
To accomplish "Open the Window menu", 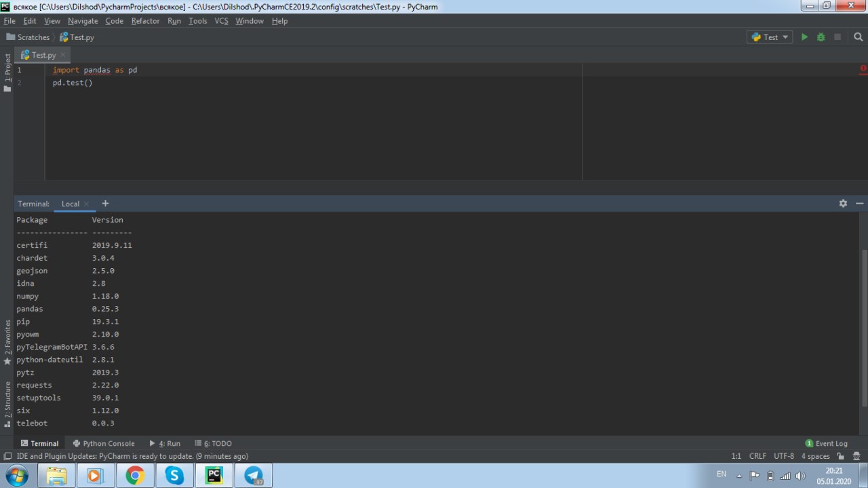I will point(250,21).
